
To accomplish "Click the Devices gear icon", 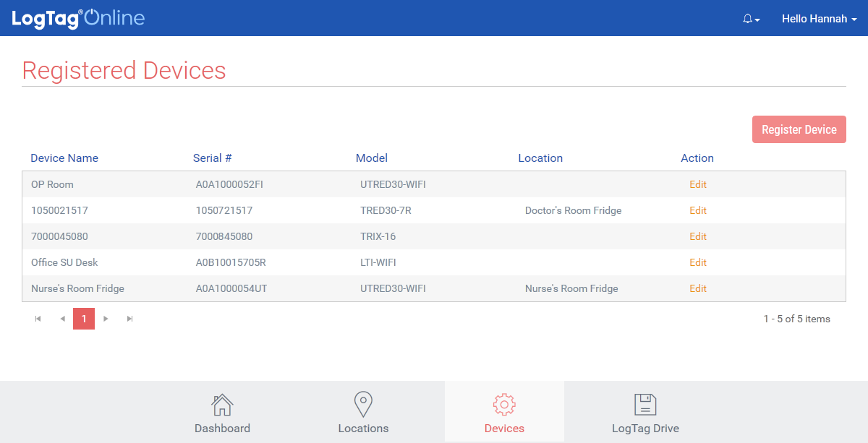I will click(x=504, y=404).
